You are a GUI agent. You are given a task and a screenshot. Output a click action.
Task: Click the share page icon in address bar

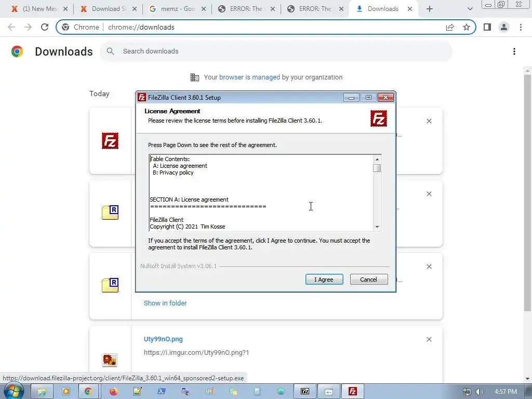click(x=450, y=27)
